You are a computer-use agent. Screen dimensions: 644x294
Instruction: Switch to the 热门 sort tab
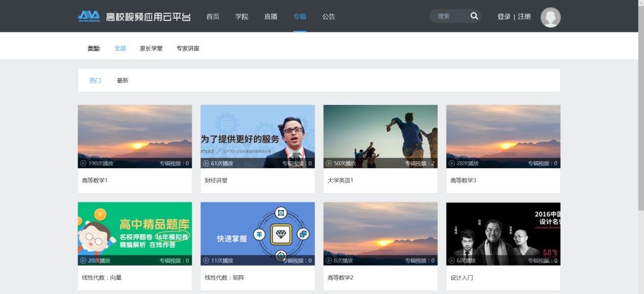click(x=95, y=80)
